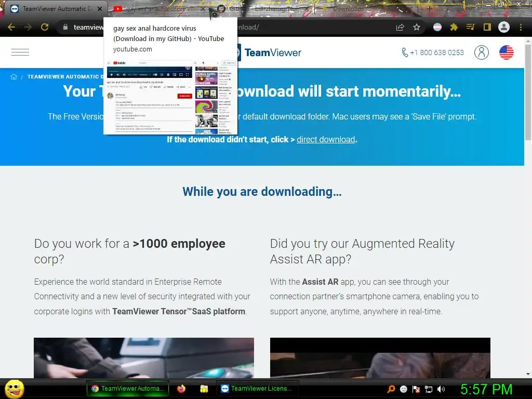Viewport: 532px width, 399px height.
Task: Switch to TeamViewer Licens... taskbar window
Action: [x=257, y=389]
